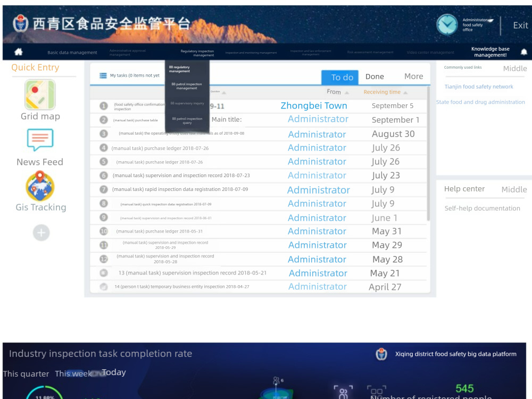The height and width of the screenshot is (399, 532).
Task: Click row number 7 badge icon
Action: point(104,189)
